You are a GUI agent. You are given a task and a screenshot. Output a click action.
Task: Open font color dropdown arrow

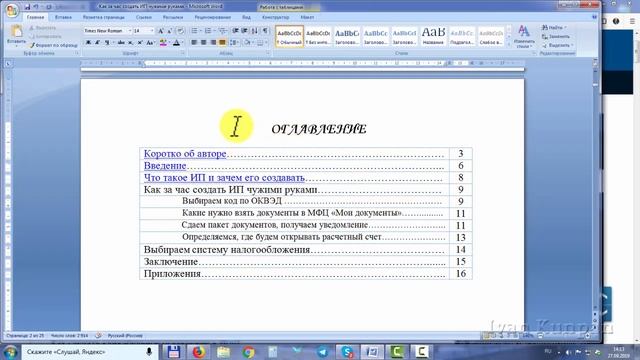[182, 42]
